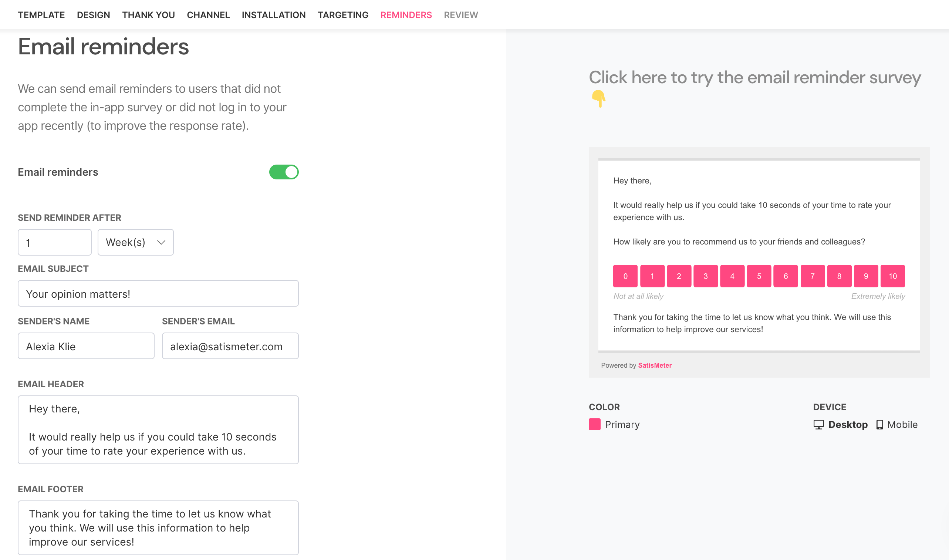Choose rating 6 in the survey preview
Image resolution: width=949 pixels, height=560 pixels.
click(786, 276)
